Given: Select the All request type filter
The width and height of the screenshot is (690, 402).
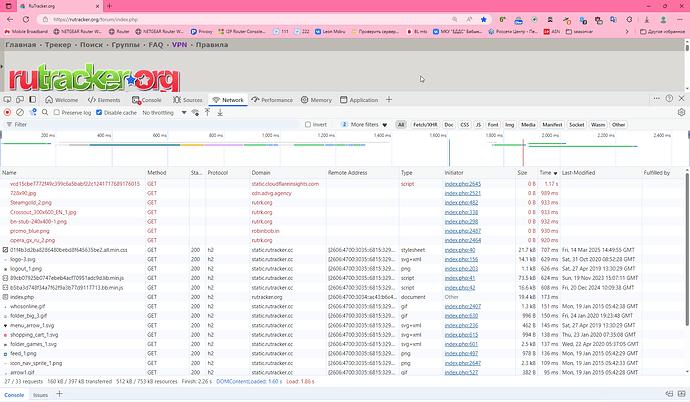Looking at the screenshot, I should pos(400,124).
